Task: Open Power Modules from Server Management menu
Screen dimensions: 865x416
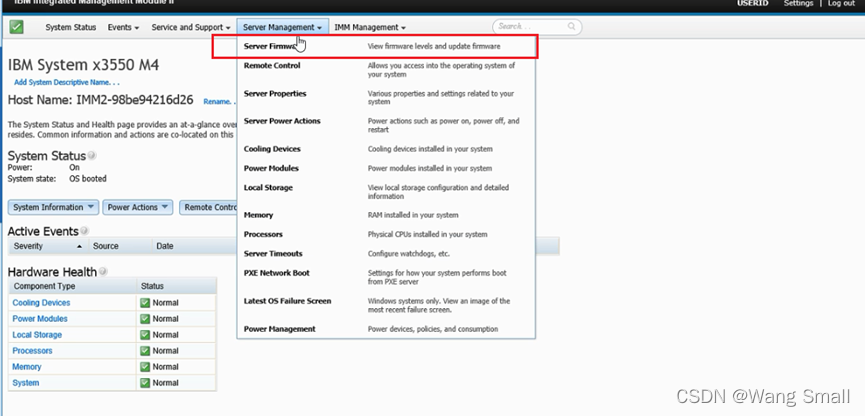Action: point(271,168)
